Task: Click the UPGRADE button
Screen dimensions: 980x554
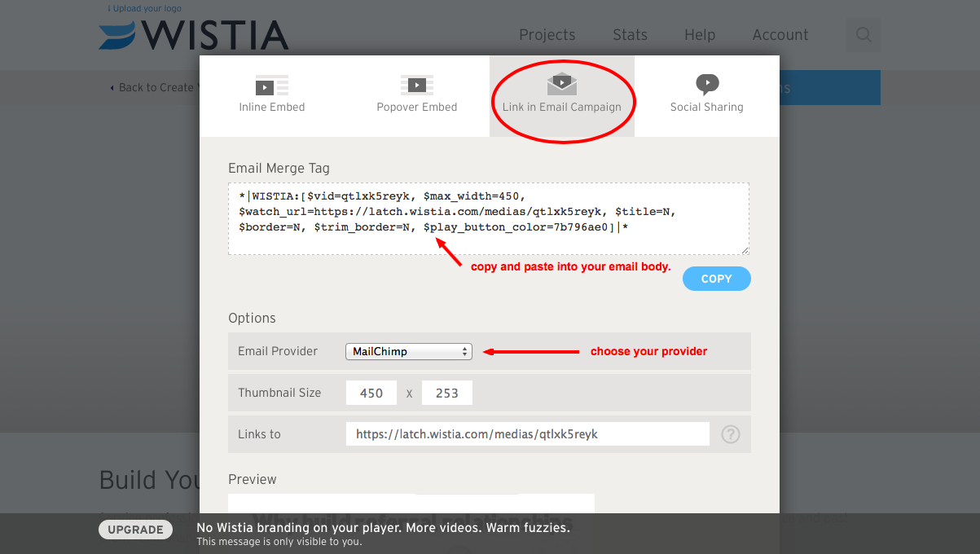Action: (135, 530)
